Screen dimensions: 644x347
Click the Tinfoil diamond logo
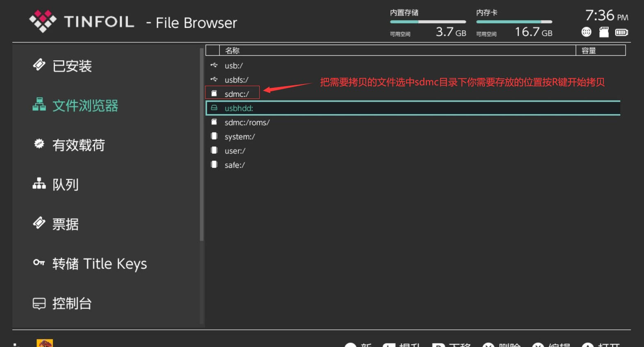point(43,21)
